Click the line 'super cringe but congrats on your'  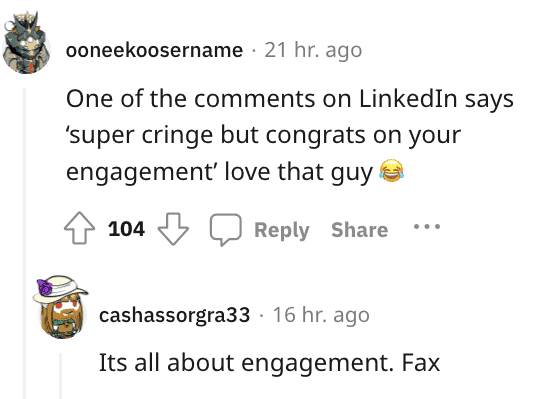(x=263, y=136)
